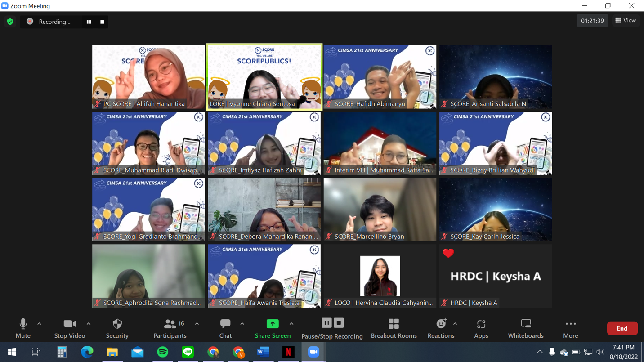Screen dimensions: 644x362
Task: Open Calculator from taskbar
Action: (x=62, y=352)
